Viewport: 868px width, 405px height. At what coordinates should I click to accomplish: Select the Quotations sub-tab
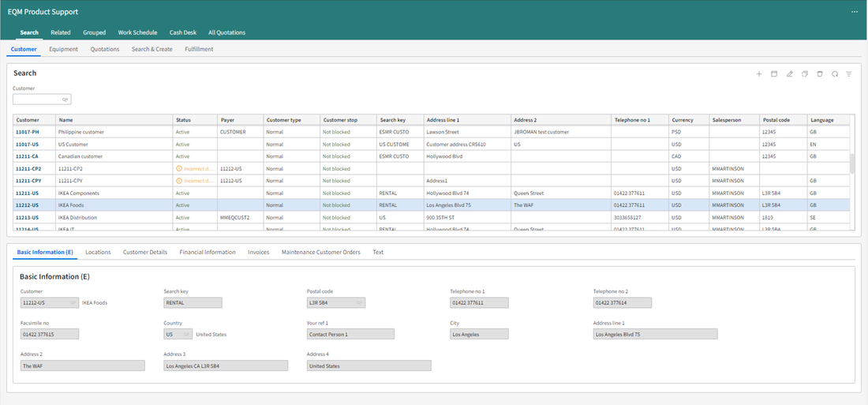pyautogui.click(x=105, y=49)
